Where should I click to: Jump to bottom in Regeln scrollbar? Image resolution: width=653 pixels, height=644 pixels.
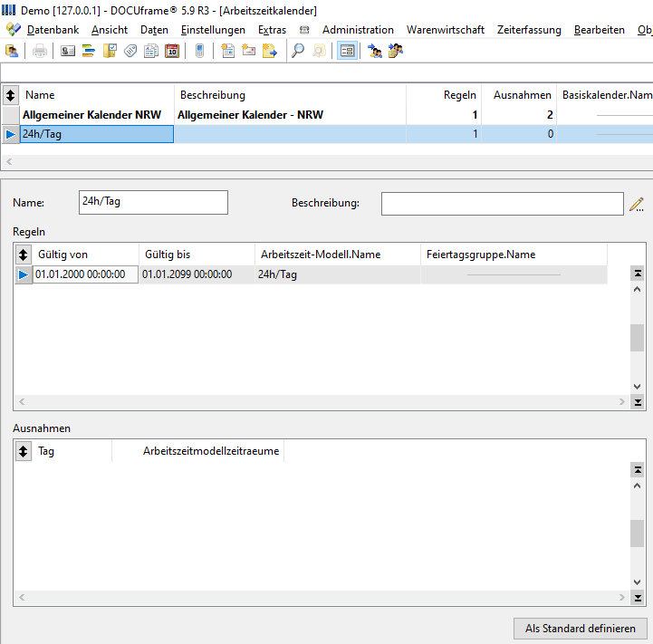tap(638, 402)
